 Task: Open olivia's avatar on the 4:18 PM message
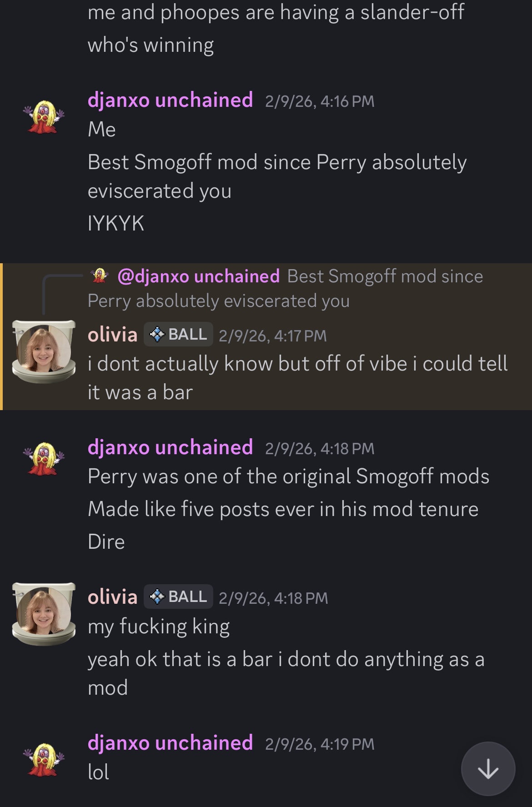tap(44, 614)
